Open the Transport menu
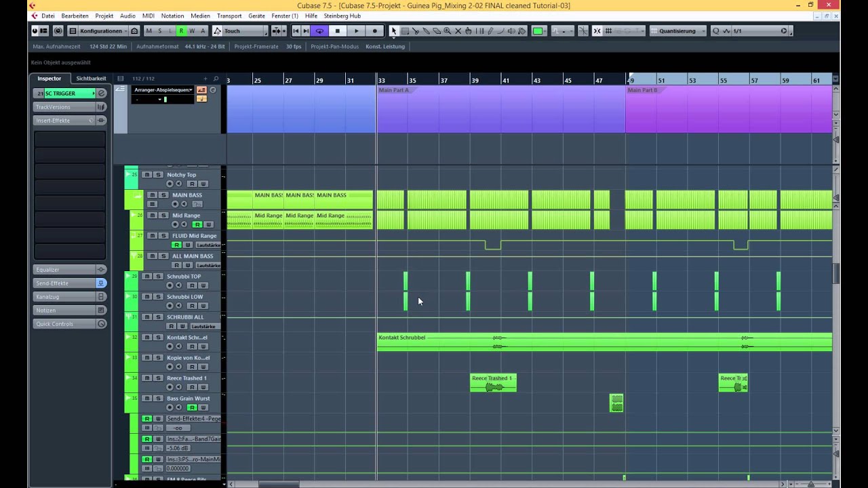The width and height of the screenshot is (868, 488). pyautogui.click(x=229, y=16)
